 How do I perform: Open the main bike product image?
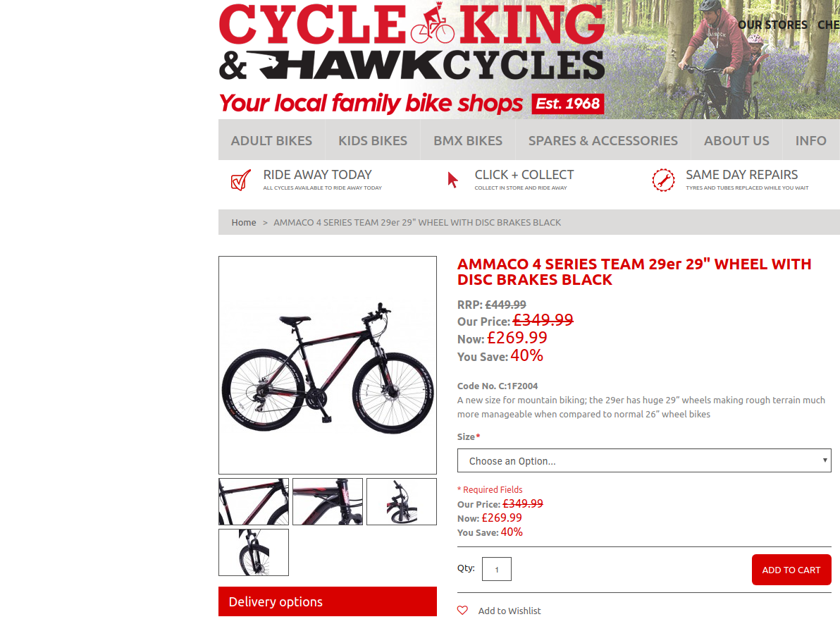[327, 365]
